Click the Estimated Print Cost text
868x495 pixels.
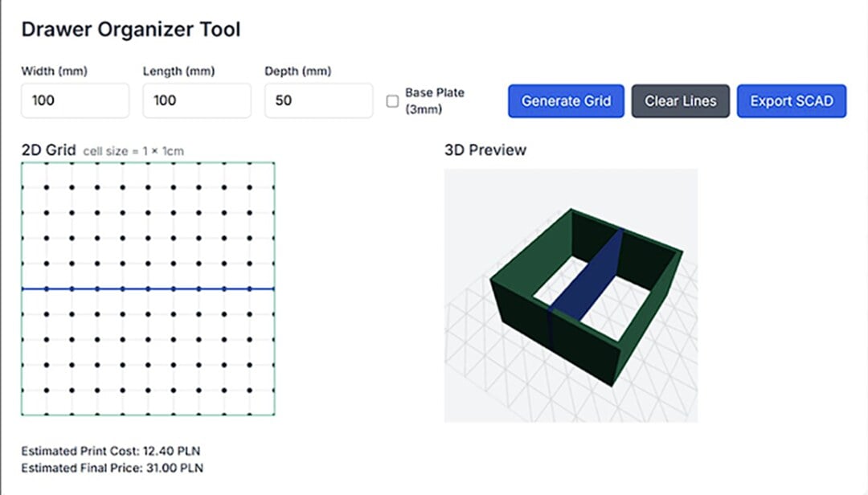pos(112,451)
